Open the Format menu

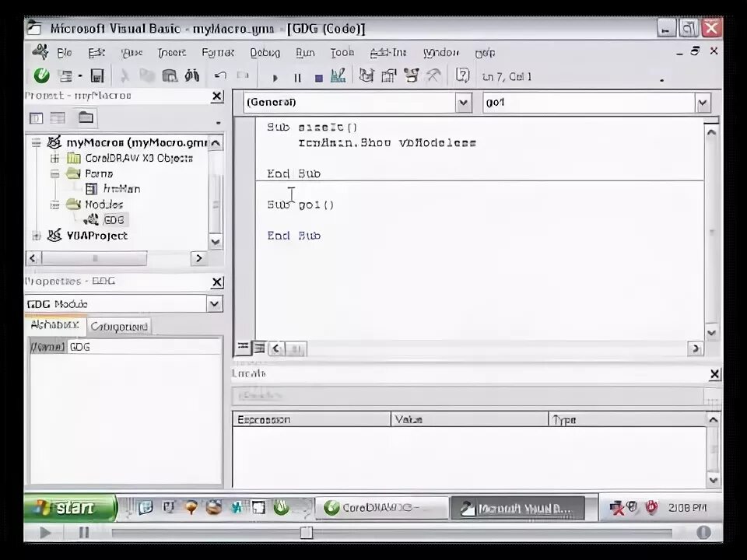218,53
